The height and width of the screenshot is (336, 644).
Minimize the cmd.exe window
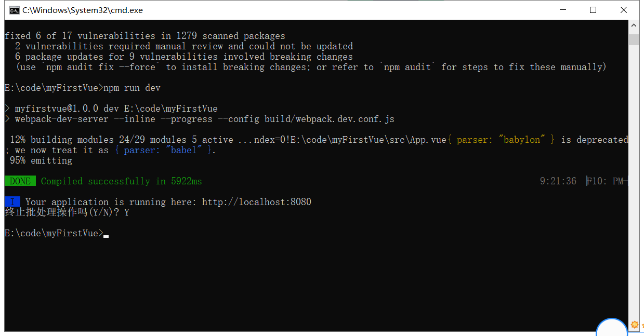pos(562,10)
